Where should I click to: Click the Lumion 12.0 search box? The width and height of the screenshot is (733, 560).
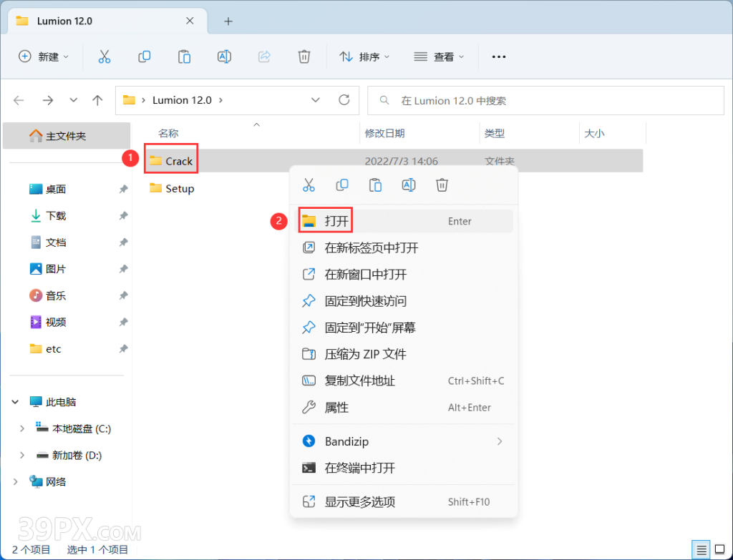tap(546, 100)
